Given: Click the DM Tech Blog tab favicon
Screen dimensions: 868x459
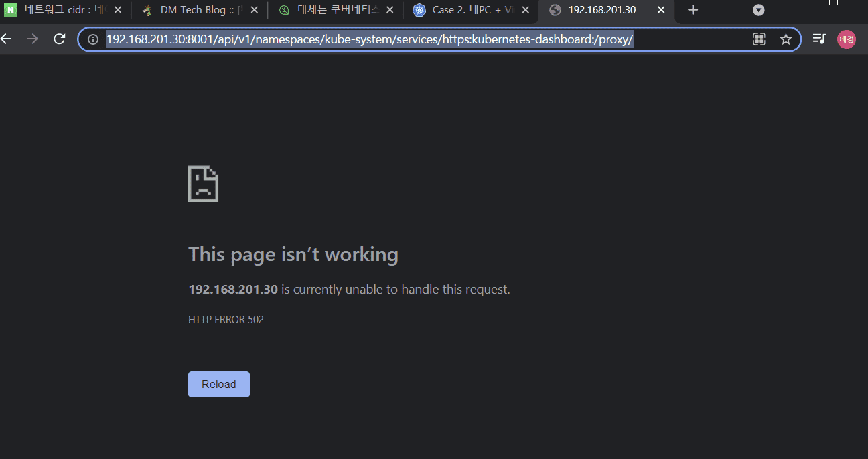Looking at the screenshot, I should pos(148,10).
